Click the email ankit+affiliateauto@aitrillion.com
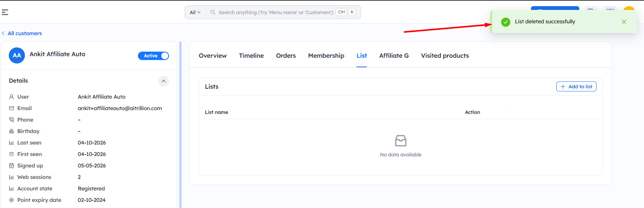Image resolution: width=644 pixels, height=208 pixels. point(120,108)
